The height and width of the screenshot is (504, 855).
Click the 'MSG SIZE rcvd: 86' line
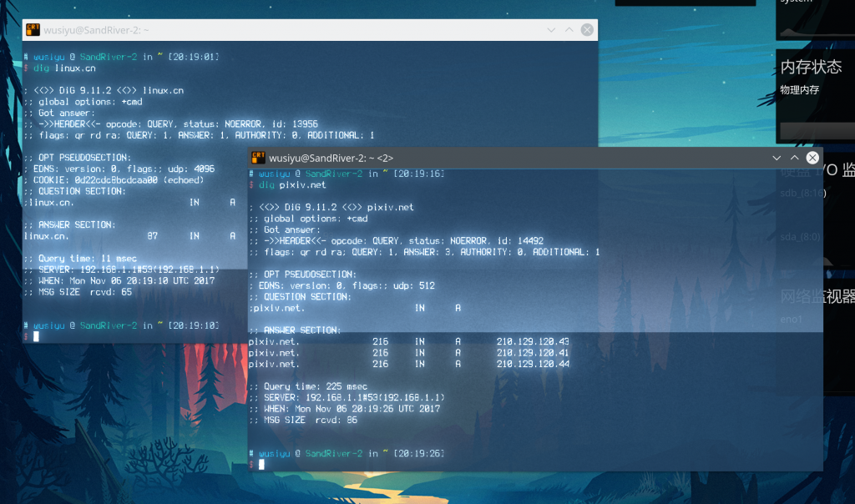[303, 420]
